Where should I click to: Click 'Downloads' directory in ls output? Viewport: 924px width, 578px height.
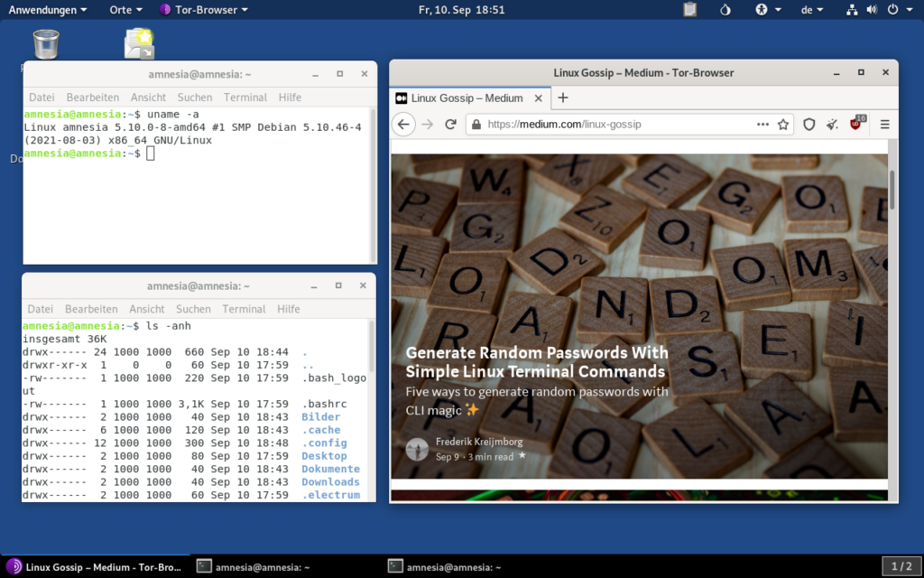pyautogui.click(x=330, y=482)
